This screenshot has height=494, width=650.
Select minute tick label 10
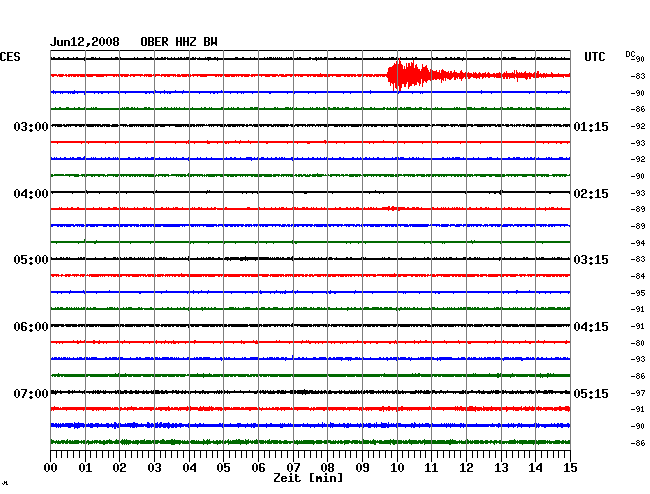[397, 468]
